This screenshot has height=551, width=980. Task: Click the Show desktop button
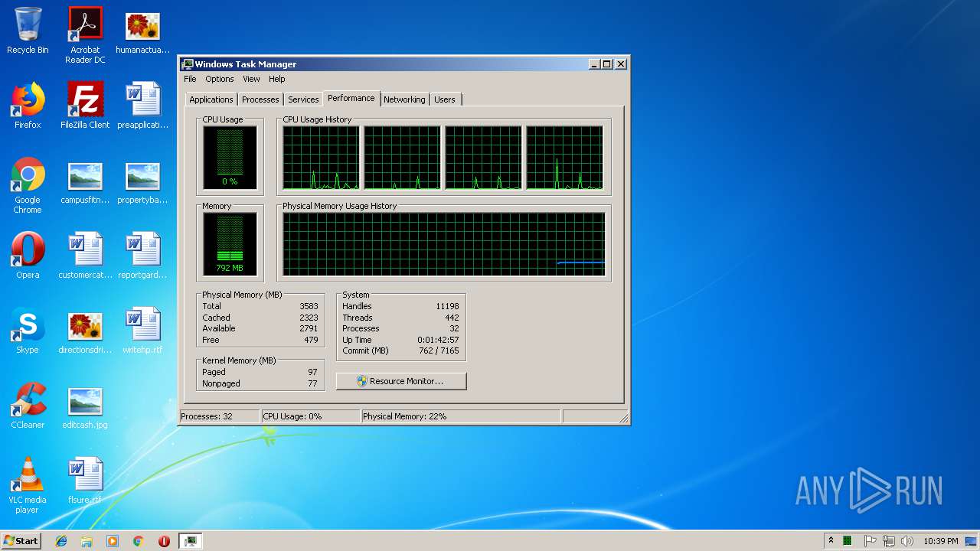click(971, 541)
